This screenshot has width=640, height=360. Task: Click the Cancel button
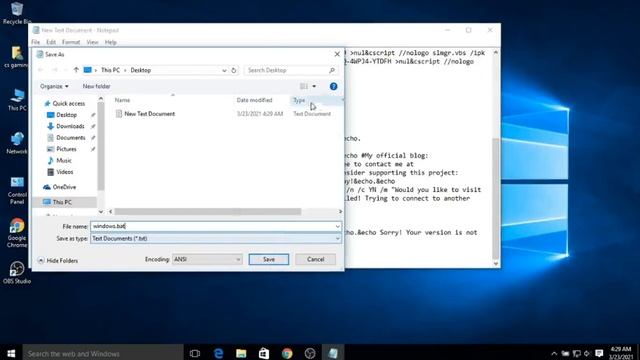click(x=316, y=259)
